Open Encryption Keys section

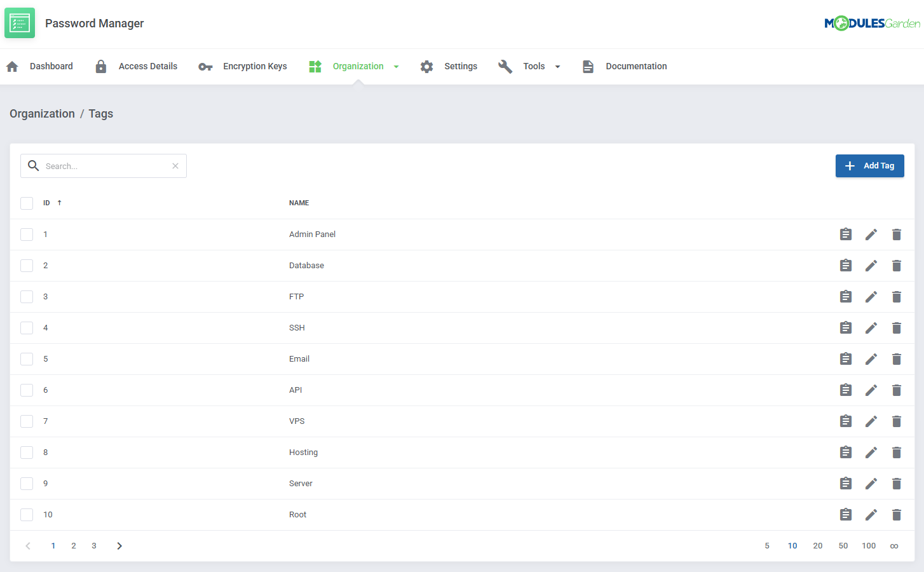243,66
